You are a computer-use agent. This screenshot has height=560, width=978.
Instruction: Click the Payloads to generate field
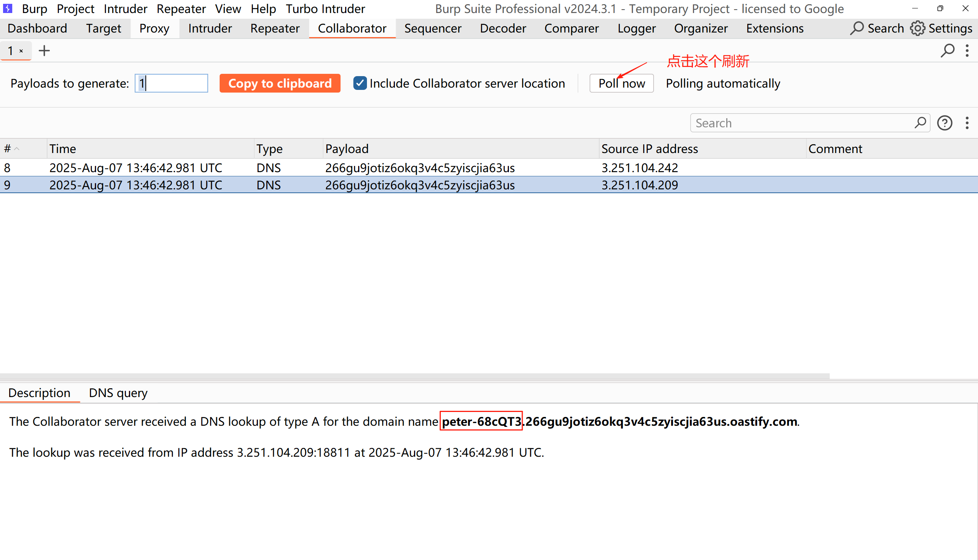(x=171, y=83)
